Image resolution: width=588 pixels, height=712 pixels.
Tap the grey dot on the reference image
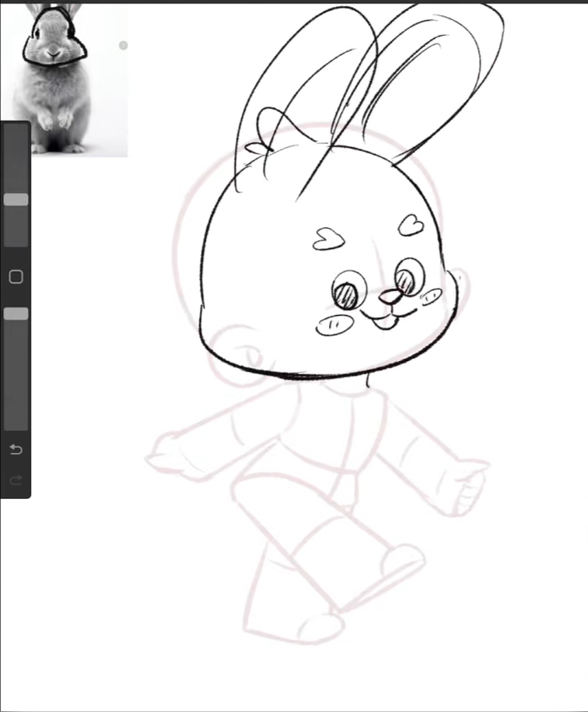123,45
